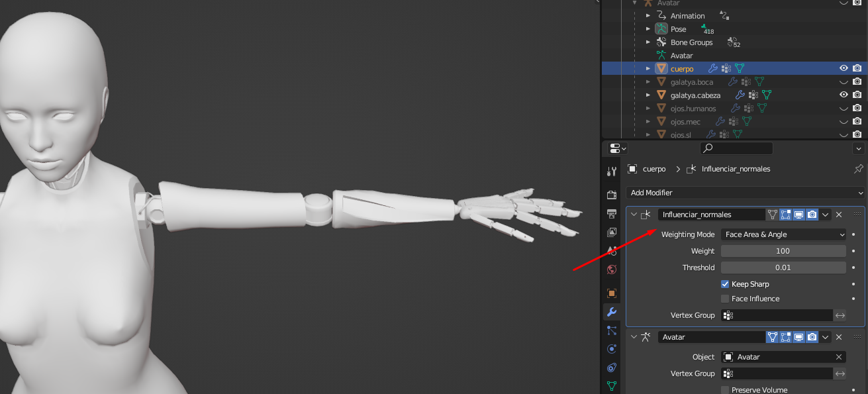The height and width of the screenshot is (394, 868).
Task: Open the View Layer properties tab
Action: click(612, 232)
